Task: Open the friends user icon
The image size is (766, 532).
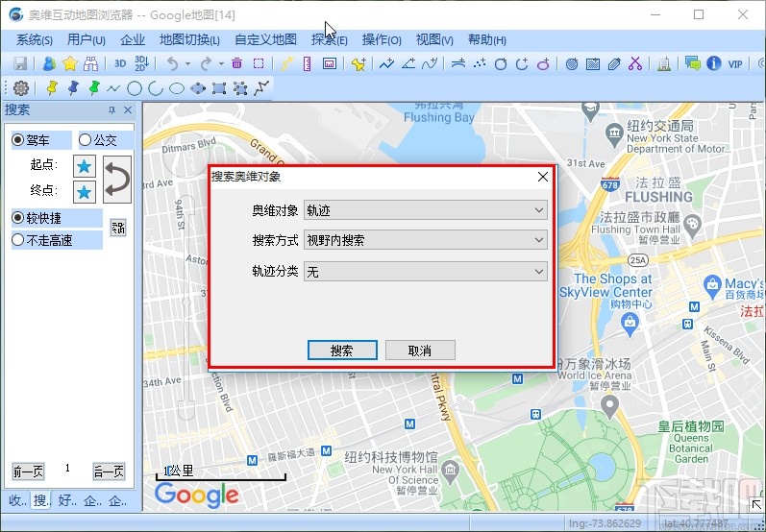Action: point(49,63)
